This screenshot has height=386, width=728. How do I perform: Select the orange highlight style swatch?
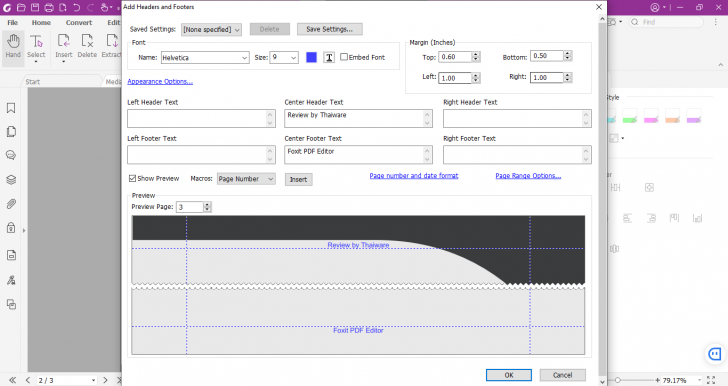click(672, 117)
